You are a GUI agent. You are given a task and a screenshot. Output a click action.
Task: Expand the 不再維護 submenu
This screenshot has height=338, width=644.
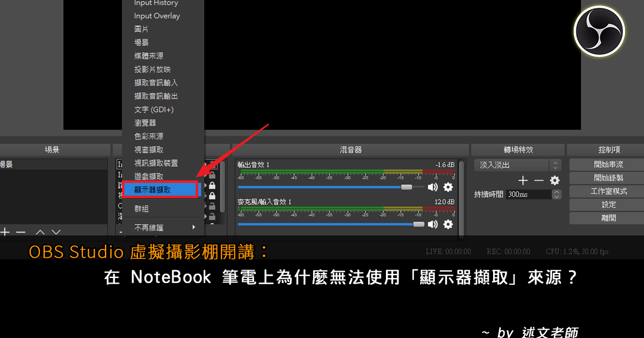pos(160,227)
